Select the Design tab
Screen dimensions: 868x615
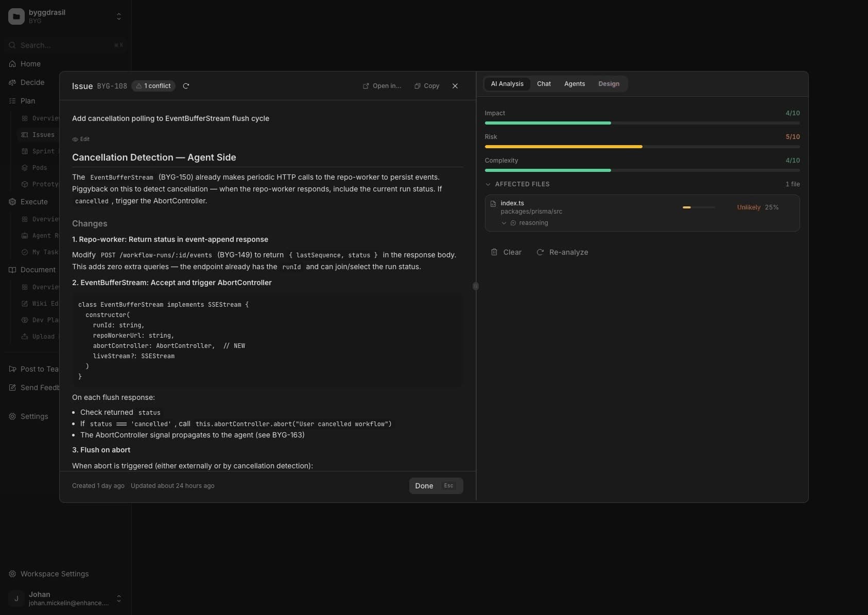pos(609,84)
